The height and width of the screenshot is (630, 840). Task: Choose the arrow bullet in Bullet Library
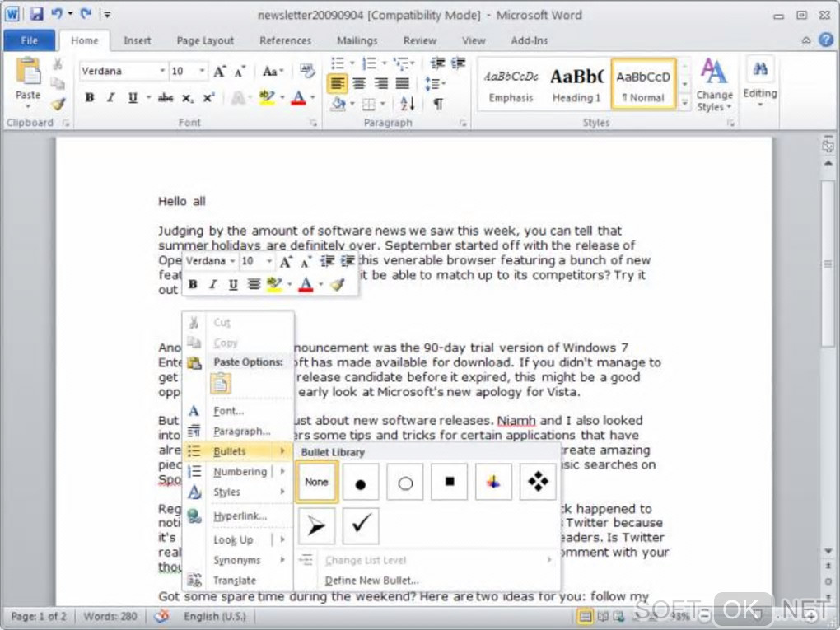(x=316, y=526)
